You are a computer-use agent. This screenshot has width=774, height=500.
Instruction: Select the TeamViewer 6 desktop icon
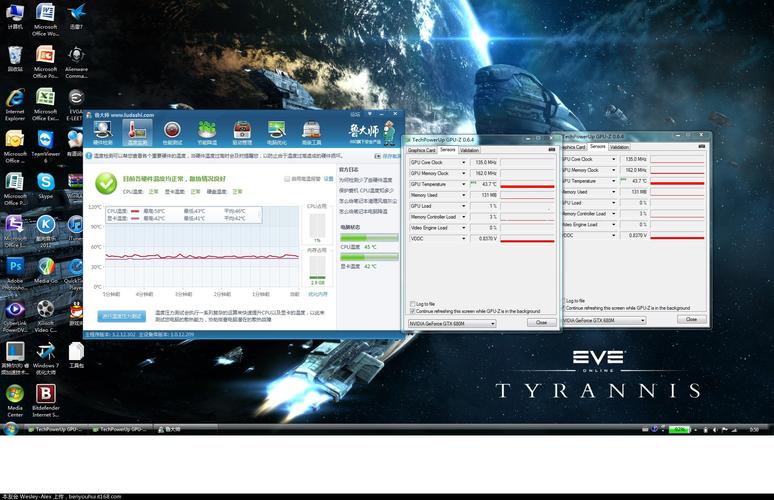tap(45, 147)
